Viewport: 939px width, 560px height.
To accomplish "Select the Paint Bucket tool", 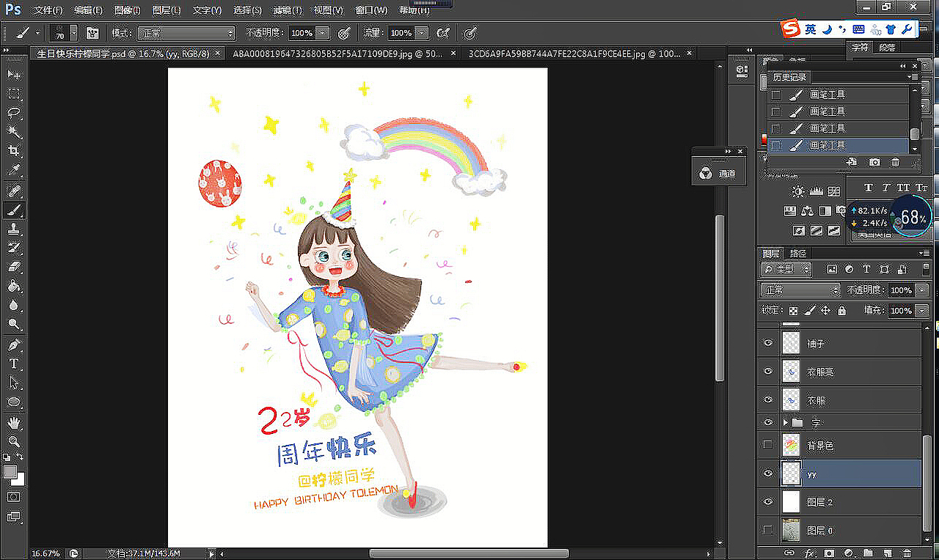I will click(x=14, y=287).
